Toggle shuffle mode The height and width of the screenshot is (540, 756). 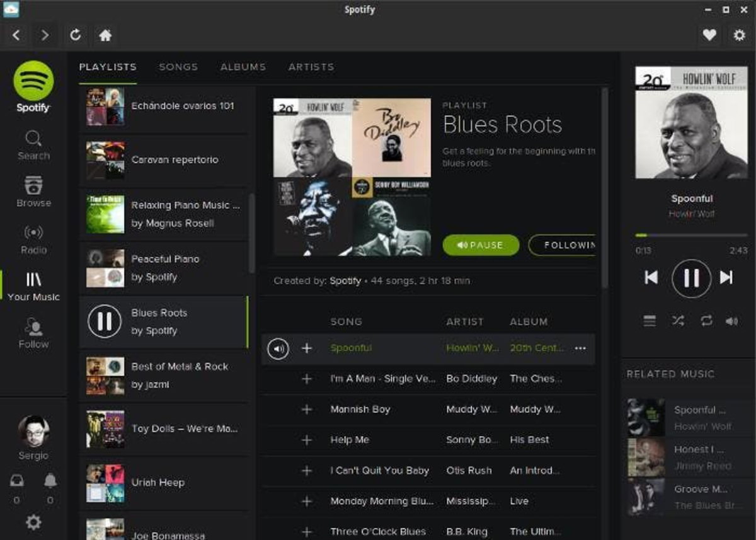click(x=678, y=321)
